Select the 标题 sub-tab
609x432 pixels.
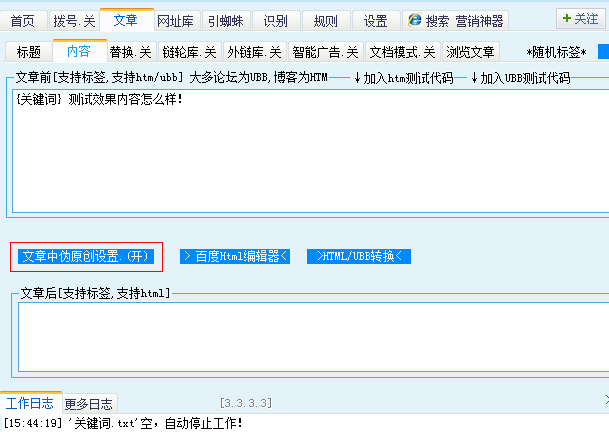point(29,52)
